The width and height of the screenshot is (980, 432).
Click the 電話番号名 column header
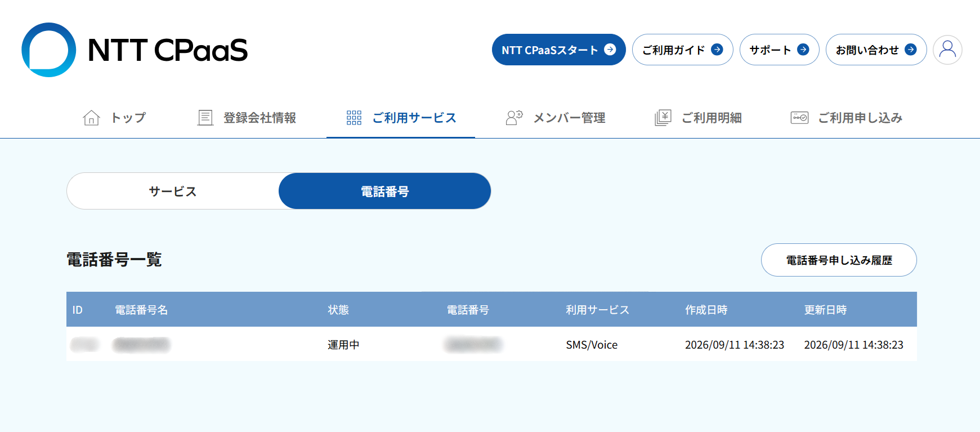141,310
